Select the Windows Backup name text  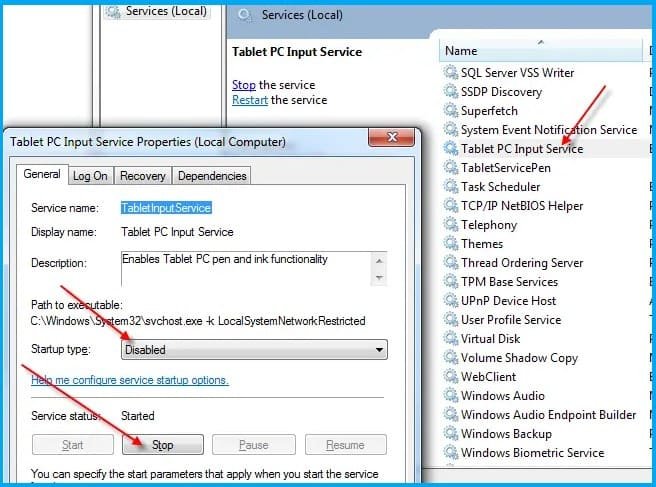click(x=506, y=433)
